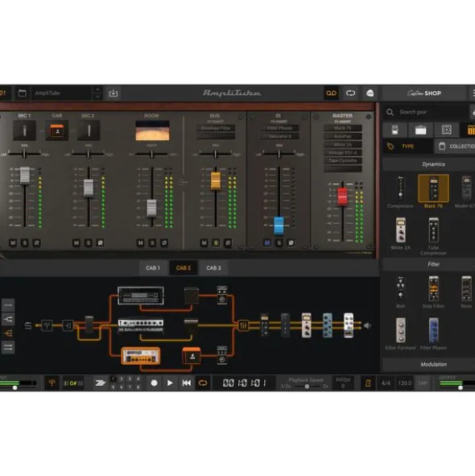This screenshot has height=476, width=475.
Task: Unmute the DI channel
Action: pyautogui.click(x=267, y=243)
